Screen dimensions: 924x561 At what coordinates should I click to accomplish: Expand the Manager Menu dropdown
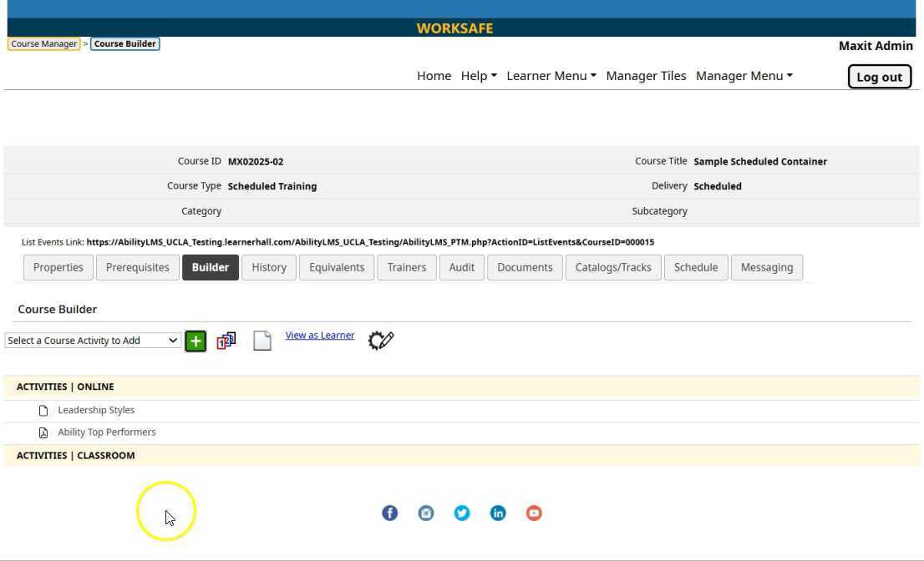click(x=744, y=76)
